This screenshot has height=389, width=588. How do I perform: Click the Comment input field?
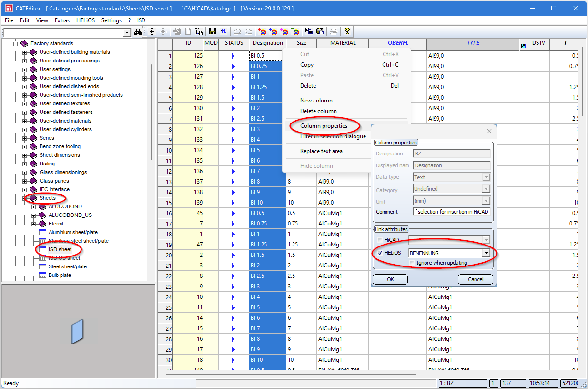[451, 212]
